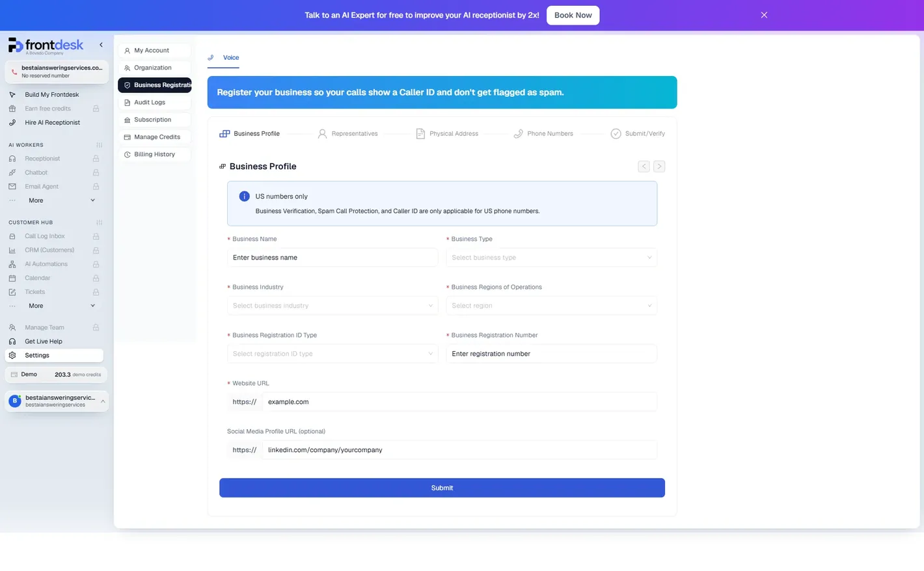
Task: Click the Chatbot lock icon
Action: coord(96,173)
